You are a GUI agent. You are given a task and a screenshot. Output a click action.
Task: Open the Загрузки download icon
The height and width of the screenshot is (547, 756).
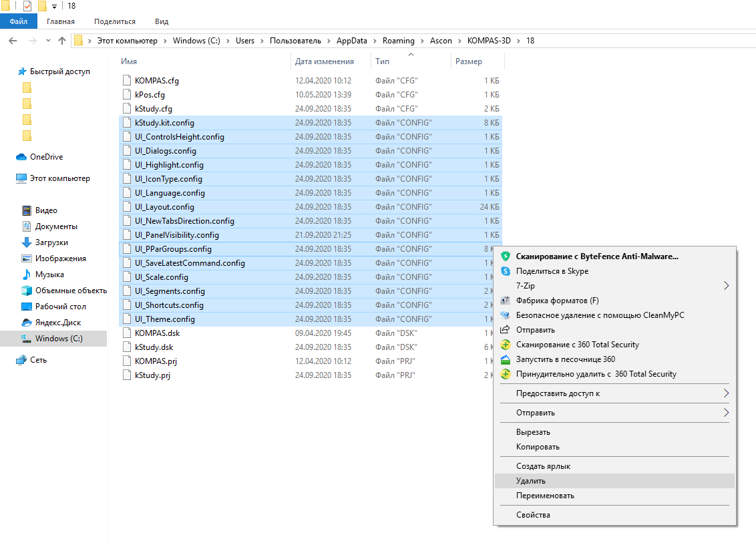(27, 242)
